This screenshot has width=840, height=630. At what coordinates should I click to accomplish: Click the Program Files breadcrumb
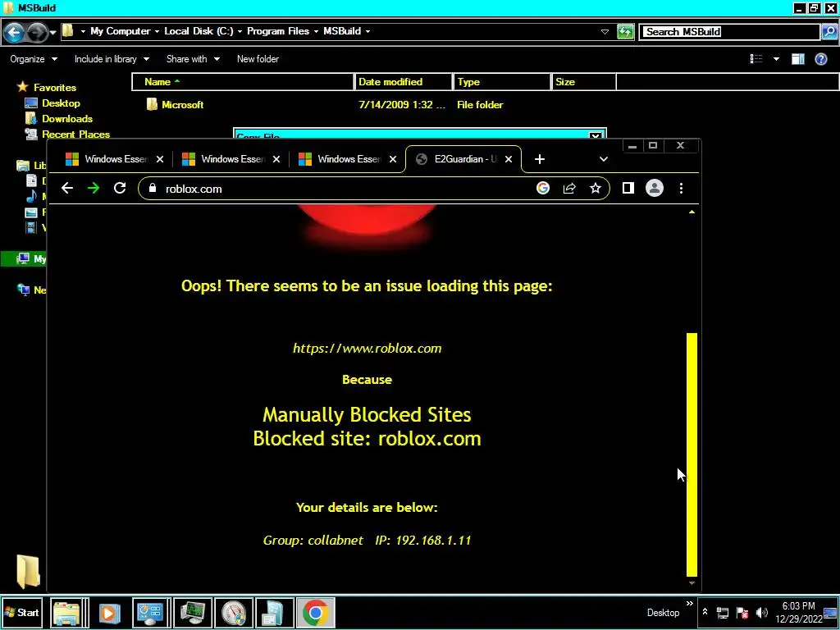click(x=278, y=31)
